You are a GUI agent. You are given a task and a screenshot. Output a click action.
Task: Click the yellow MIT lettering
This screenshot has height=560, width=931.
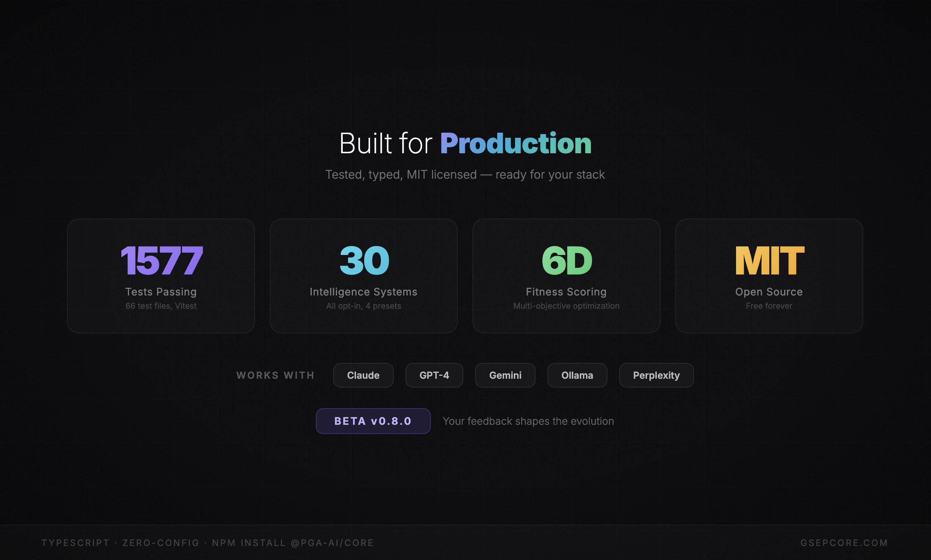click(770, 260)
